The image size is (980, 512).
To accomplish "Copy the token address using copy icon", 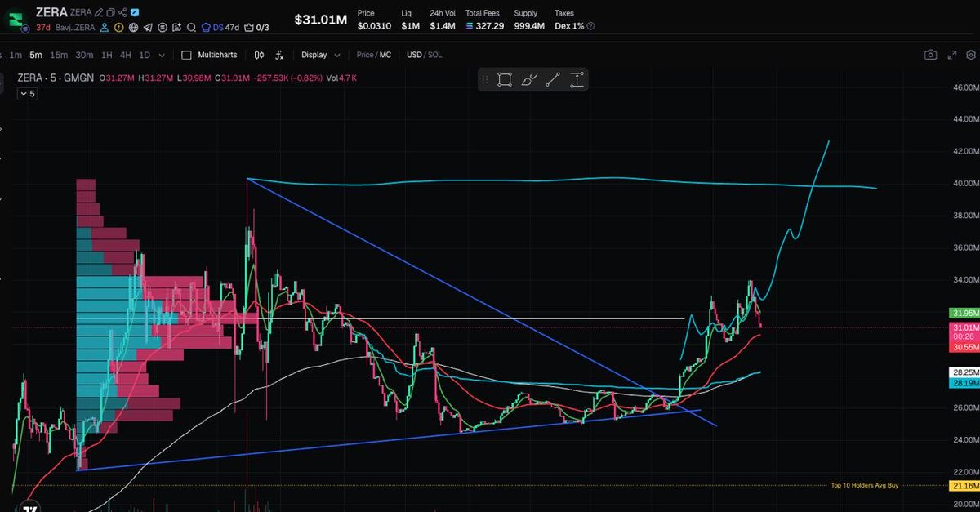I will [110, 13].
